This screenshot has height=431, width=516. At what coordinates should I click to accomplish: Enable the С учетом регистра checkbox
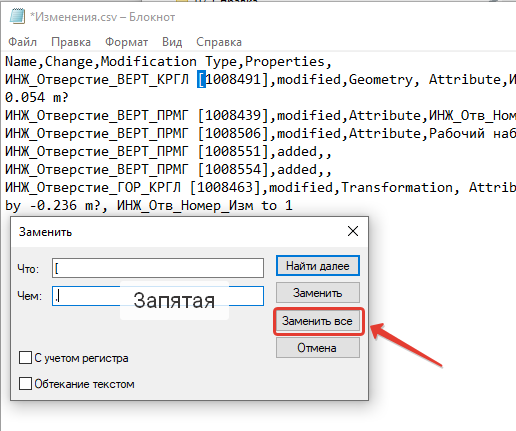pyautogui.click(x=26, y=358)
